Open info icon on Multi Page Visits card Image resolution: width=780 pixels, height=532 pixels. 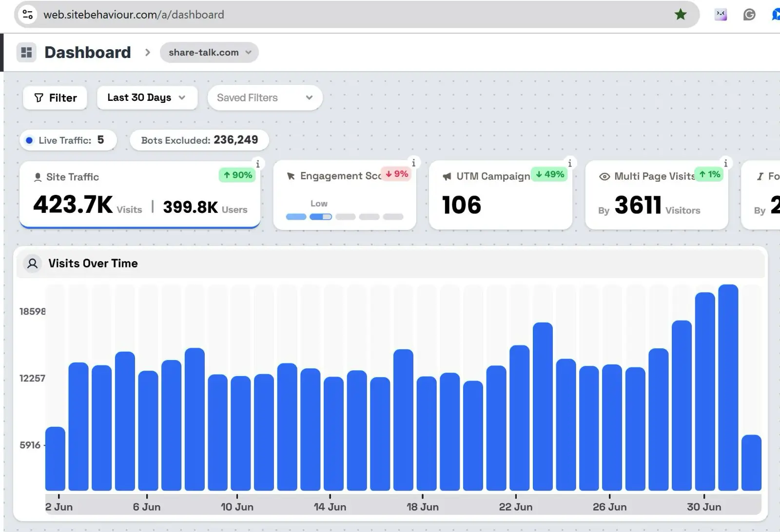tap(725, 163)
